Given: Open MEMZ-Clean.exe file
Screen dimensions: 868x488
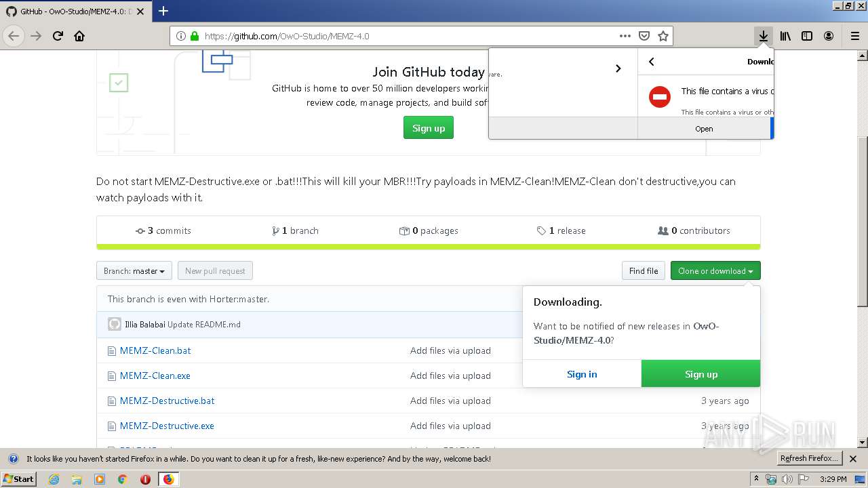Looking at the screenshot, I should 155,375.
